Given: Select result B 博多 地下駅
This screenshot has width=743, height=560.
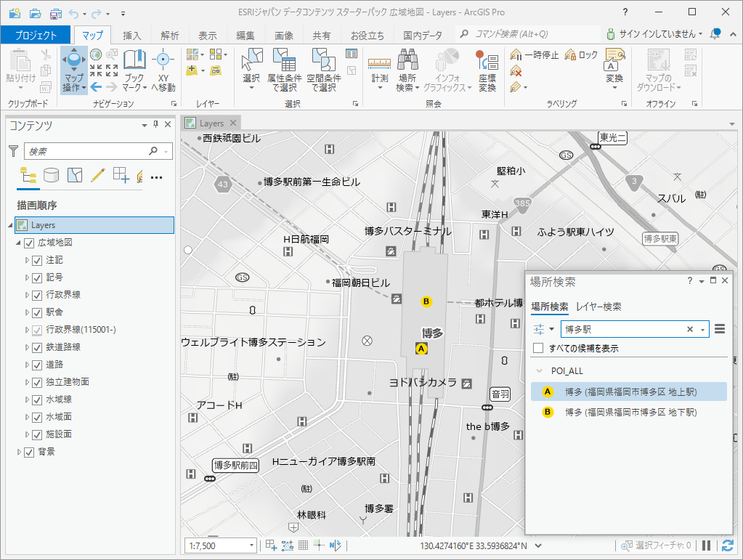Looking at the screenshot, I should tap(629, 412).
